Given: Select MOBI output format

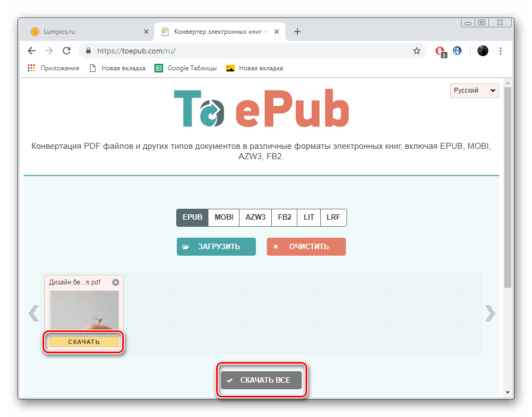Looking at the screenshot, I should coord(224,217).
